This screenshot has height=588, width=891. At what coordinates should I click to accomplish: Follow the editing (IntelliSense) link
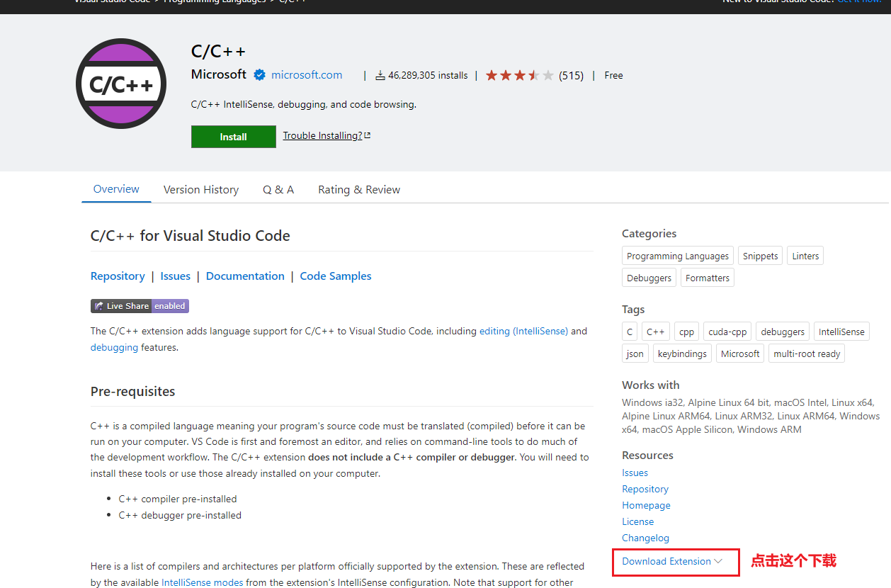(x=523, y=331)
